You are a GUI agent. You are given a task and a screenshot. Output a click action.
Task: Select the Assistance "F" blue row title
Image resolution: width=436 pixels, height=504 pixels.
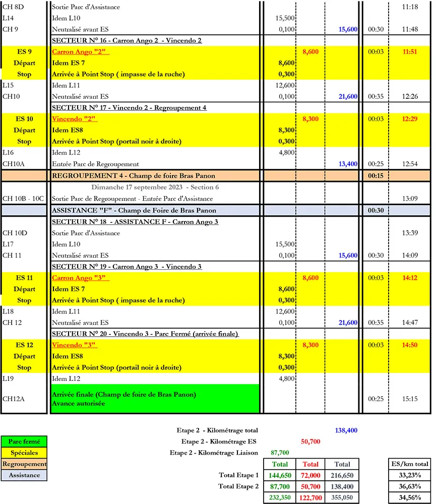pyautogui.click(x=134, y=210)
